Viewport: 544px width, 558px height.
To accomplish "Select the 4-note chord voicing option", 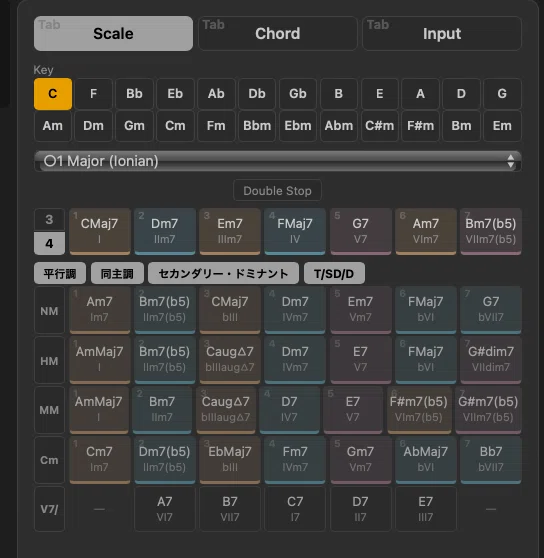I will (x=49, y=243).
